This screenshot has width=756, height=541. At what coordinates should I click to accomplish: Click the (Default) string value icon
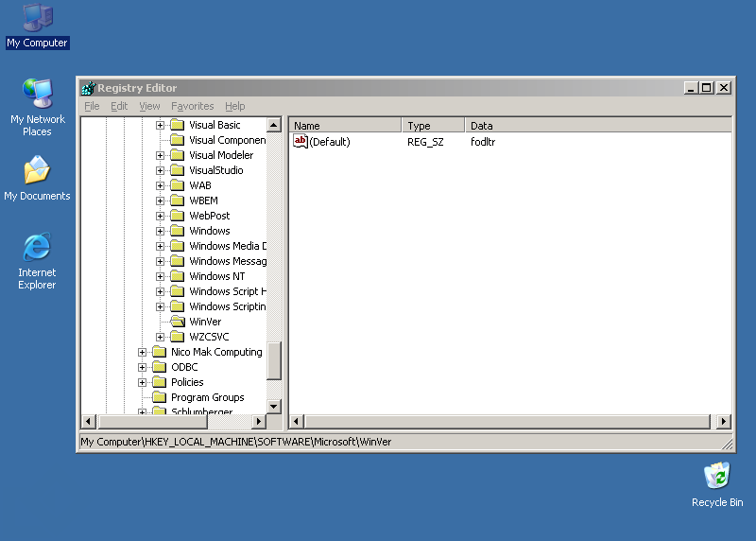point(301,142)
